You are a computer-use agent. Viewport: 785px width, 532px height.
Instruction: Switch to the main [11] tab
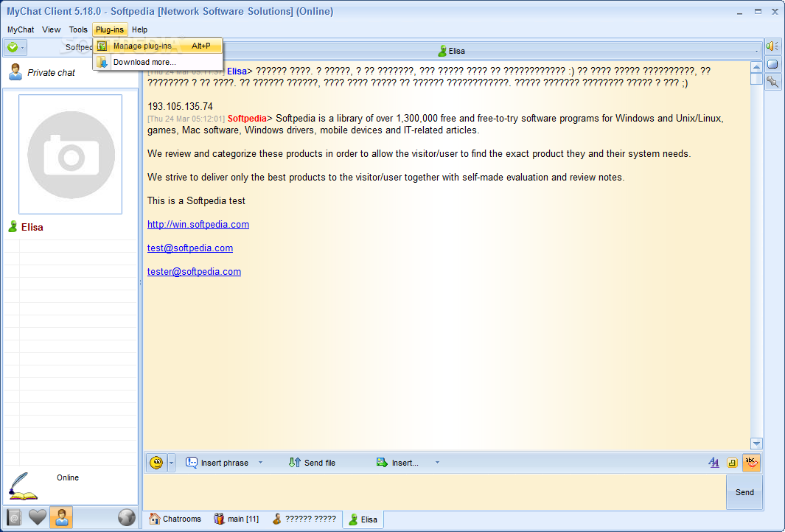236,519
